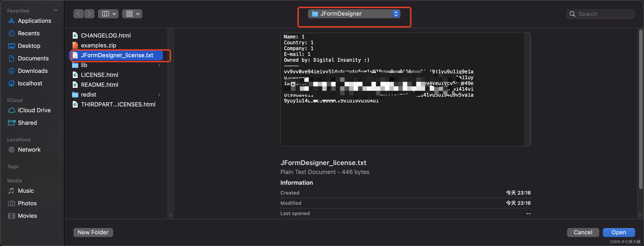The image size is (644, 246).
Task: Select Music under Media
Action: pos(21,191)
